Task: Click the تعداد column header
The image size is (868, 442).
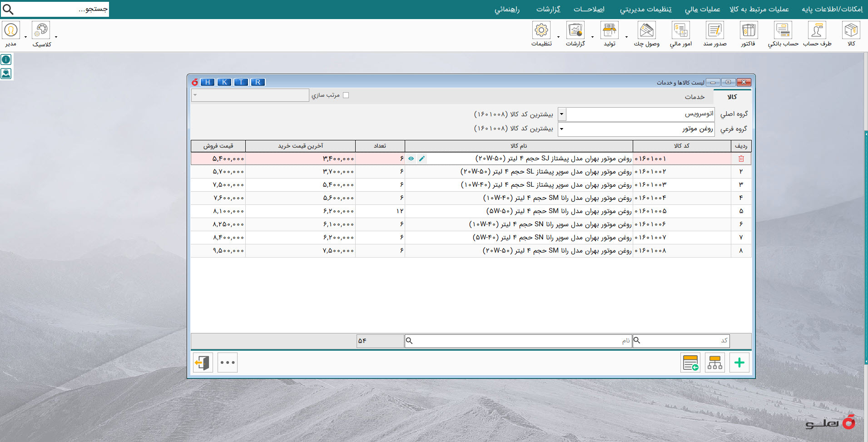Action: click(380, 146)
